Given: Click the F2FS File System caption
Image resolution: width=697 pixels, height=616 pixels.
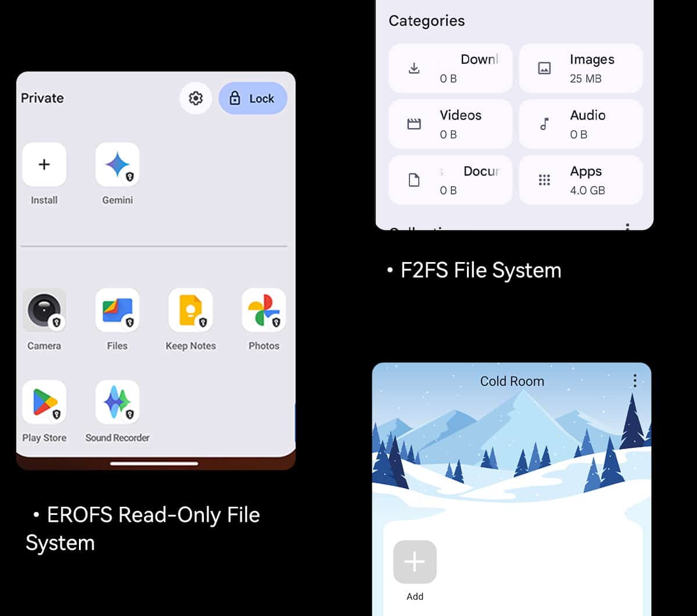Looking at the screenshot, I should (x=475, y=270).
